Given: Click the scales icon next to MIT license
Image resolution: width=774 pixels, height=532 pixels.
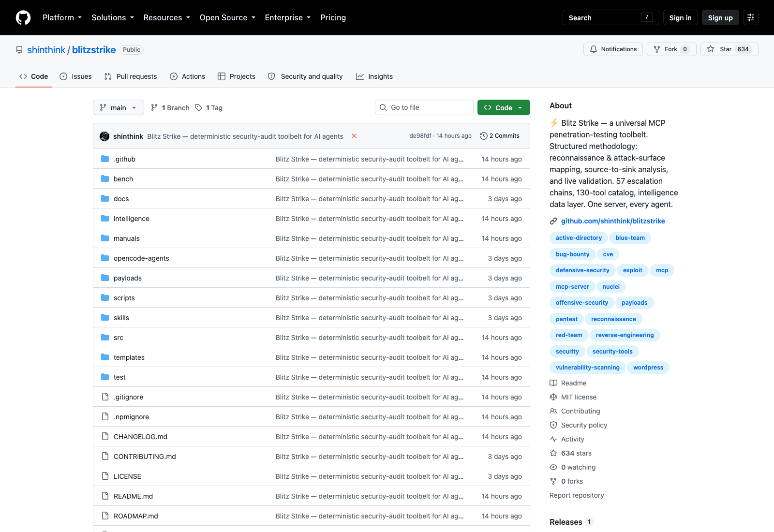Looking at the screenshot, I should 553,397.
